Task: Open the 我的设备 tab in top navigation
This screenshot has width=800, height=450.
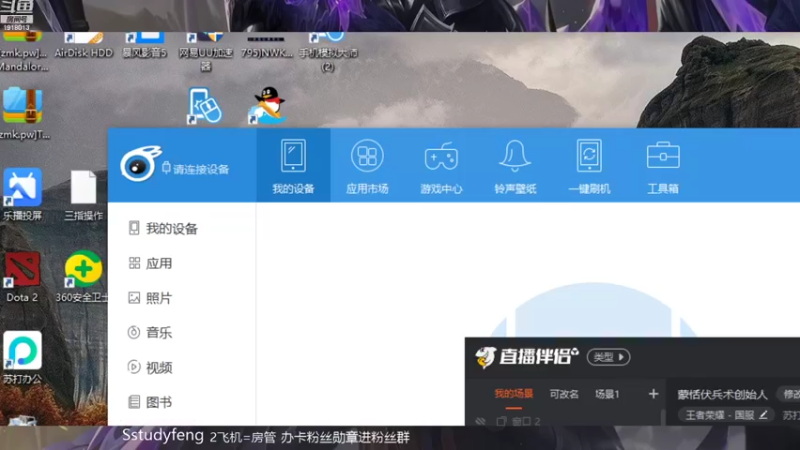Action: [x=293, y=166]
